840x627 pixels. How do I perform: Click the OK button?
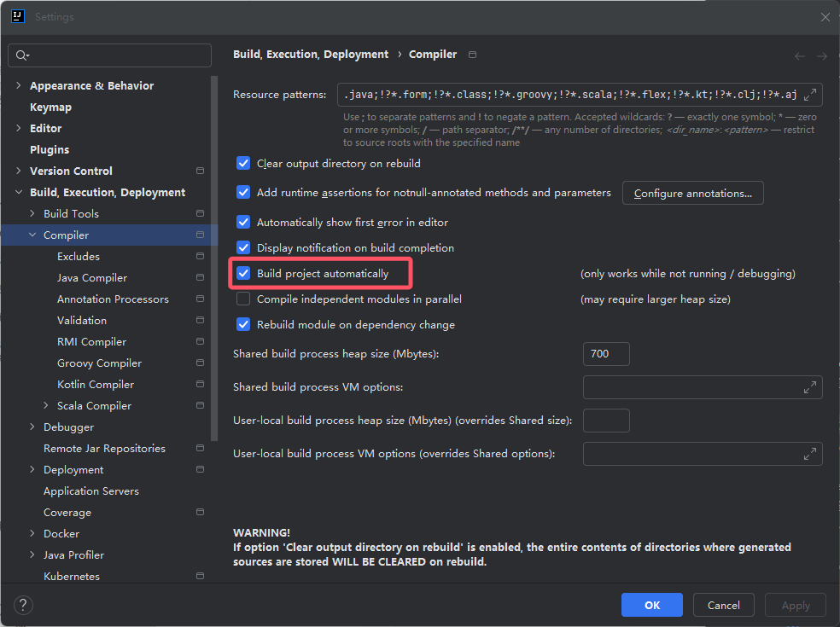click(652, 605)
